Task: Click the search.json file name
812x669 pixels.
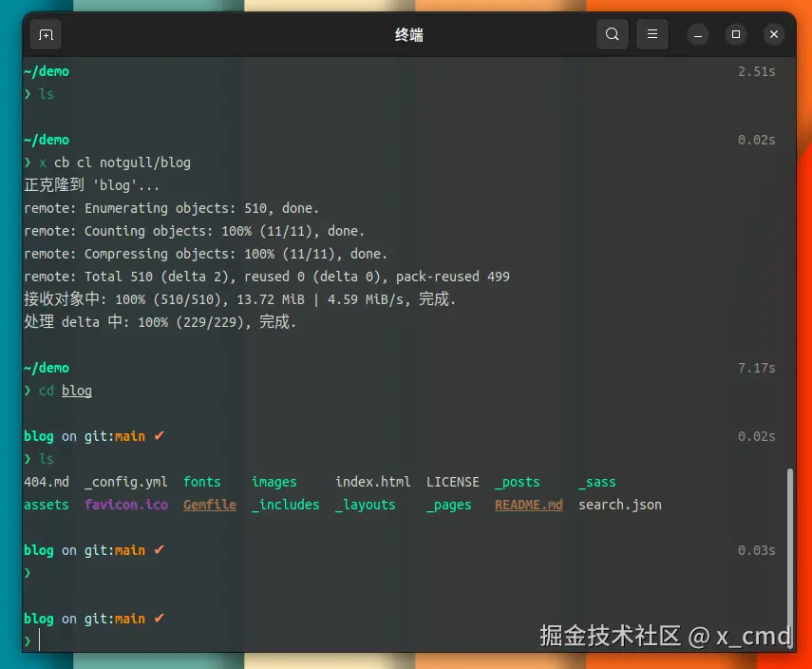Action: coord(620,505)
